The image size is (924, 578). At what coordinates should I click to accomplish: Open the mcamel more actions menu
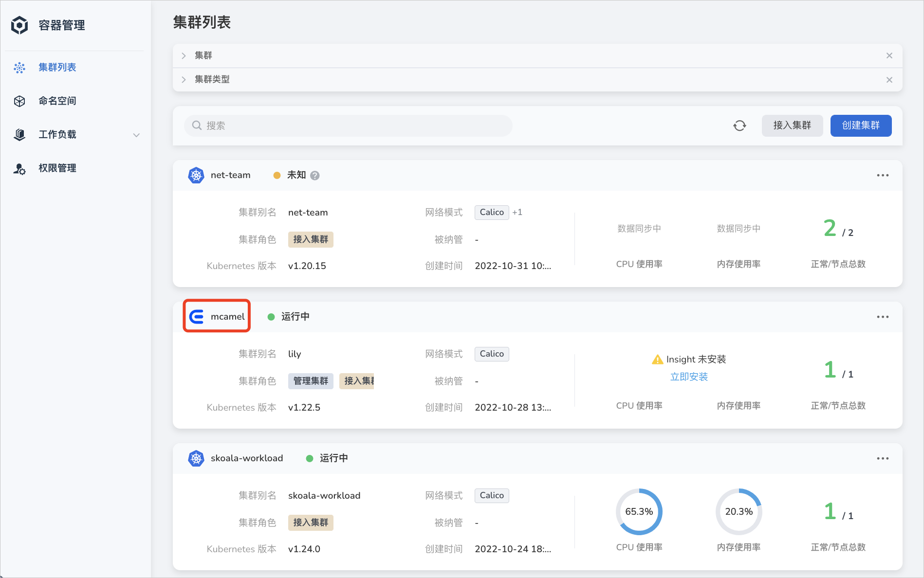(x=883, y=317)
